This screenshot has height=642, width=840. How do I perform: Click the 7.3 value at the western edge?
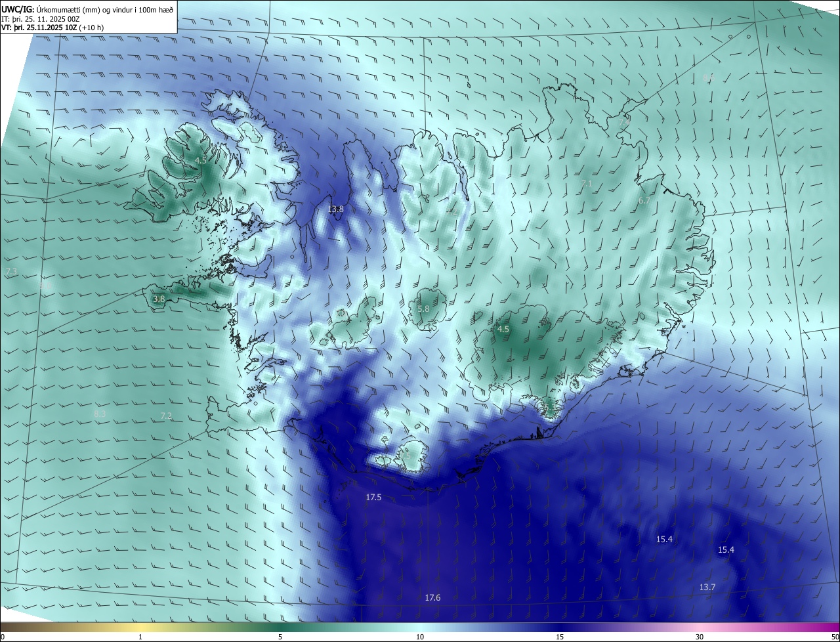click(x=11, y=271)
